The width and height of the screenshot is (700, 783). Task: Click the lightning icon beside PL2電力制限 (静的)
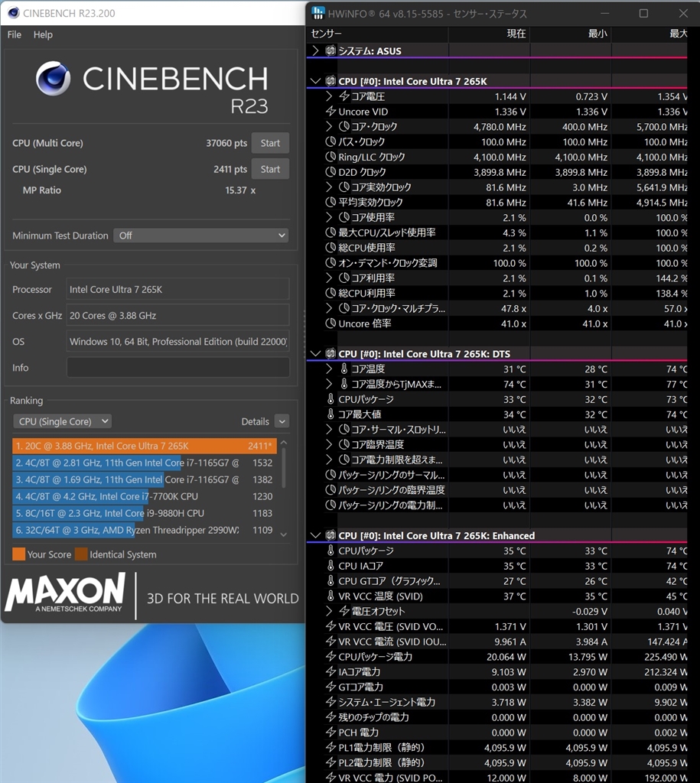[x=330, y=762]
